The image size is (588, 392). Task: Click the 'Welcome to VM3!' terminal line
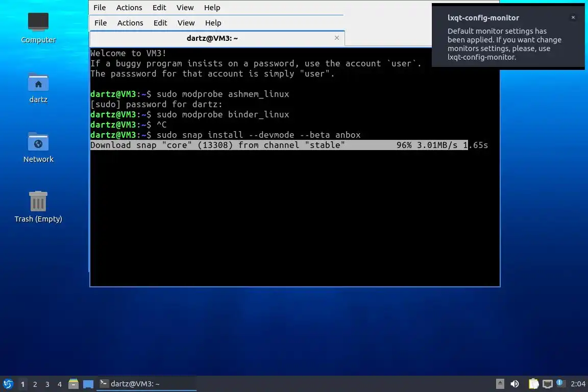(x=128, y=53)
